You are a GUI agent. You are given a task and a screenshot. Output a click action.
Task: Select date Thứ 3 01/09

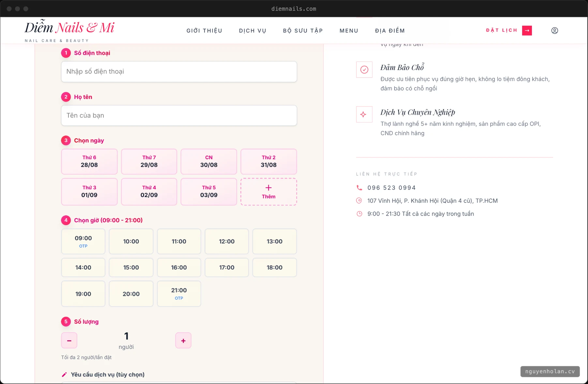pos(89,192)
